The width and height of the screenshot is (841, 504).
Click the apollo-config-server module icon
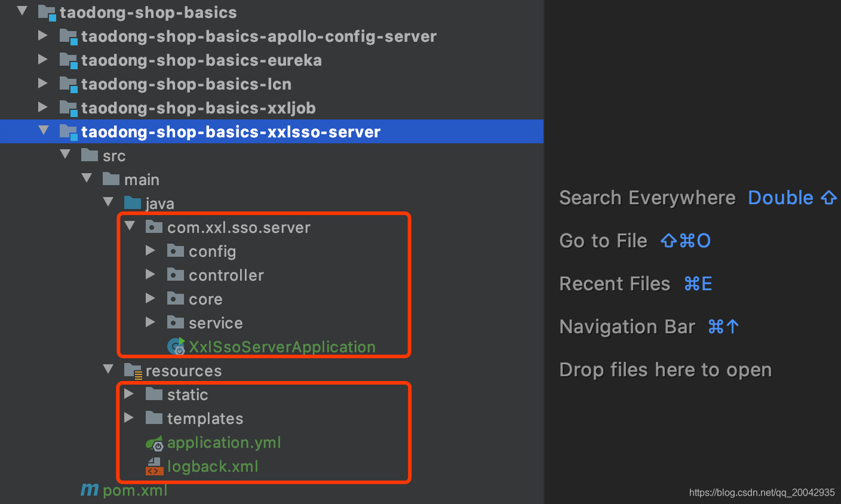[68, 36]
